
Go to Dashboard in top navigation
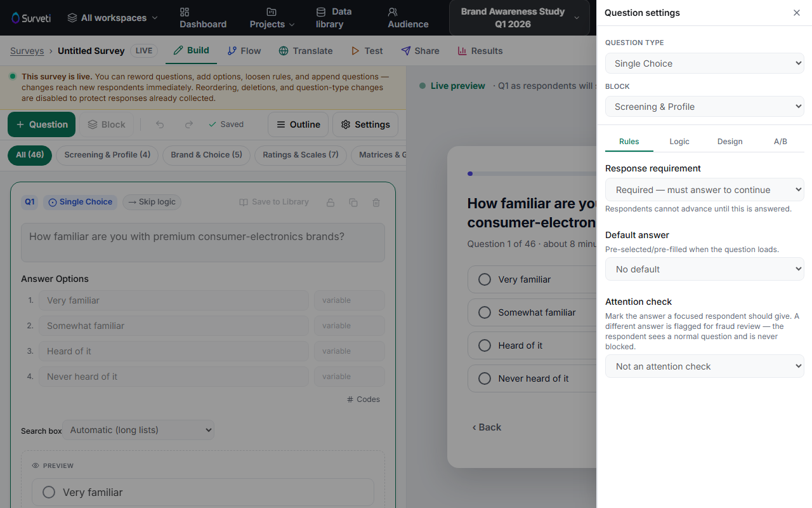tap(203, 18)
